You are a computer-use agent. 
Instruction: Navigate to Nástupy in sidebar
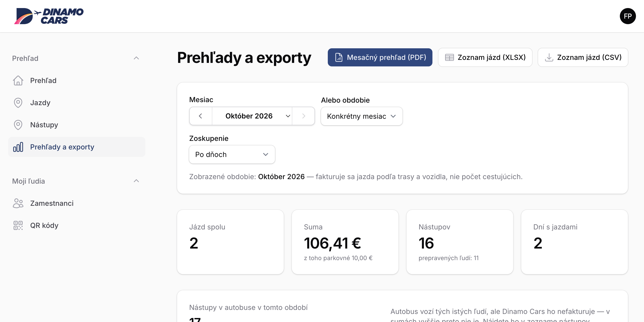[x=77, y=125]
